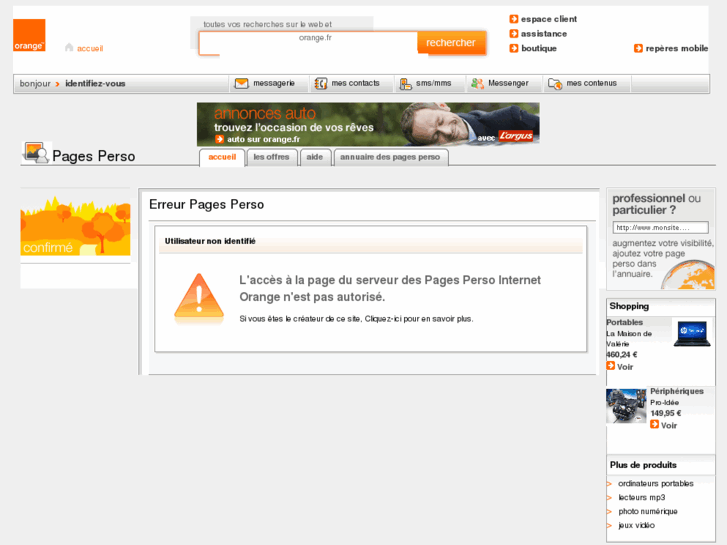The height and width of the screenshot is (545, 727).
Task: Click Voir under the 460,24 € laptop
Action: (x=625, y=367)
